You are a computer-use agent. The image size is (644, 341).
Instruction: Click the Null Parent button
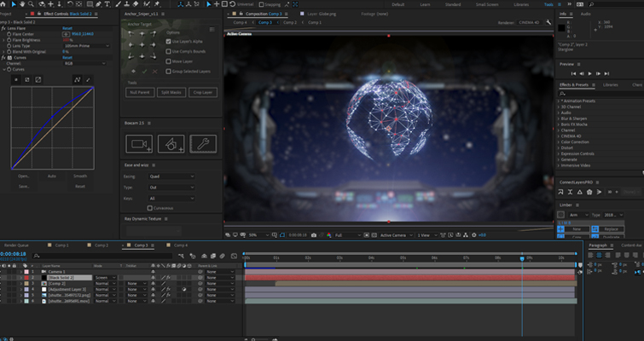140,92
